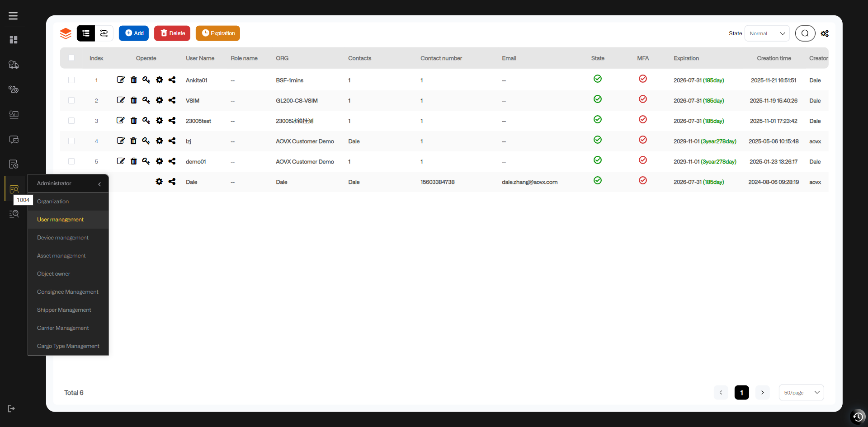This screenshot has width=868, height=427.
Task: Click the share icon in the demo01 row
Action: [172, 161]
